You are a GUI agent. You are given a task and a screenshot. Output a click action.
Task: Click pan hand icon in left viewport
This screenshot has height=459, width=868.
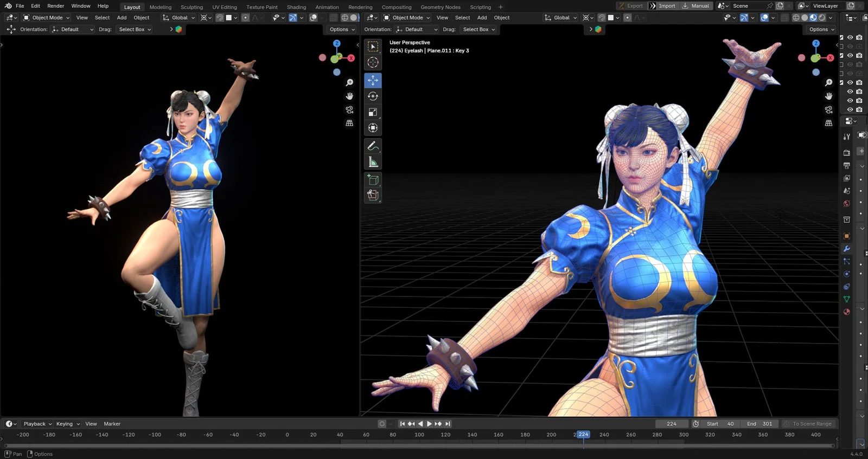[x=349, y=96]
